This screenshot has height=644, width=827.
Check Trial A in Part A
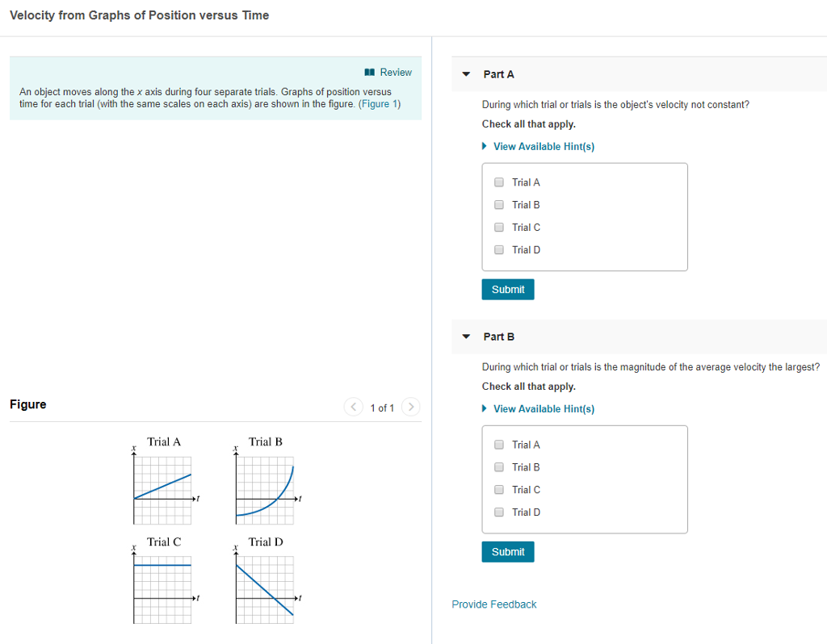click(x=498, y=182)
